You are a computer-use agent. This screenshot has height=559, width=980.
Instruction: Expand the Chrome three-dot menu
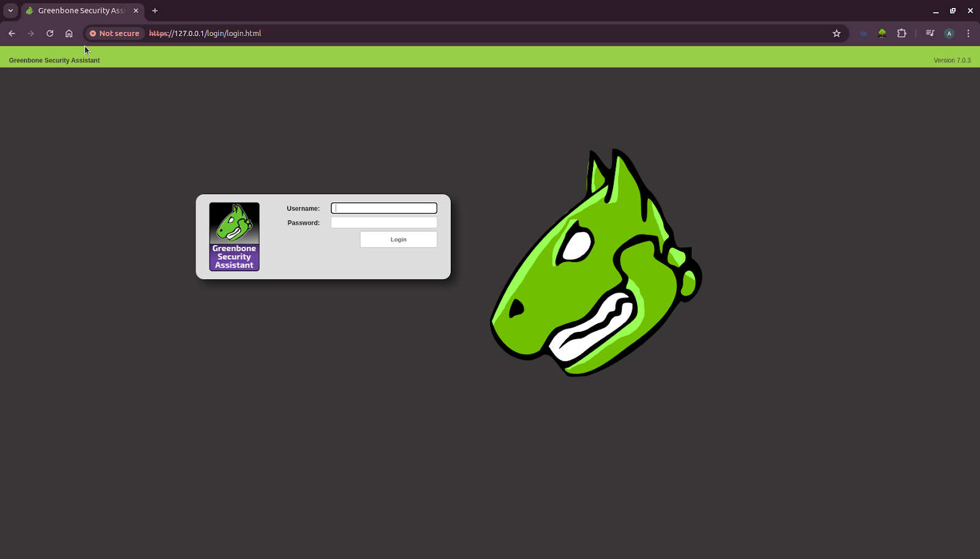pyautogui.click(x=968, y=34)
